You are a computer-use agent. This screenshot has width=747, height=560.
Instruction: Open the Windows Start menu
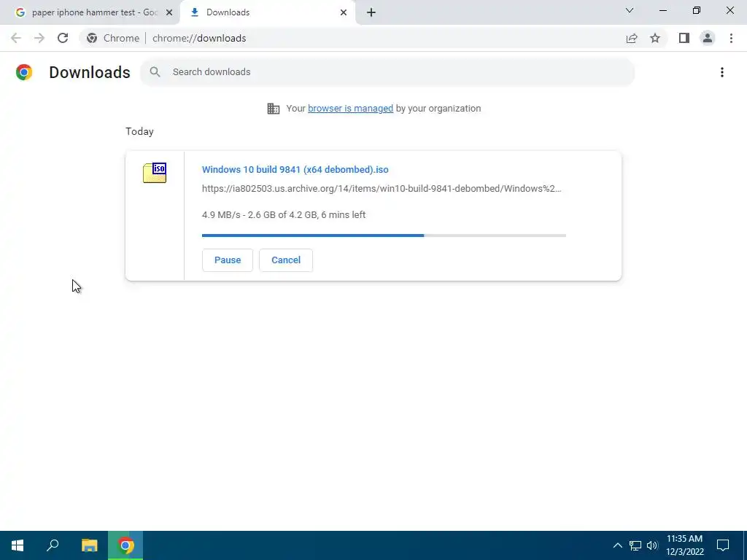tap(18, 545)
